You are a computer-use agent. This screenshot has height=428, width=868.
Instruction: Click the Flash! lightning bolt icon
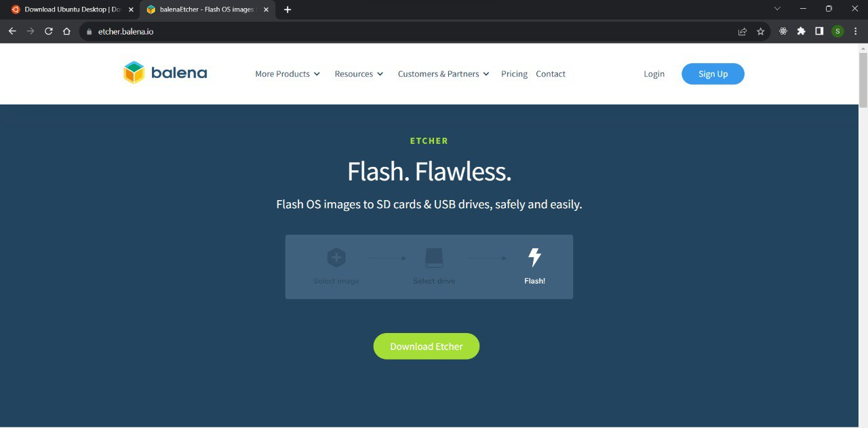(534, 258)
